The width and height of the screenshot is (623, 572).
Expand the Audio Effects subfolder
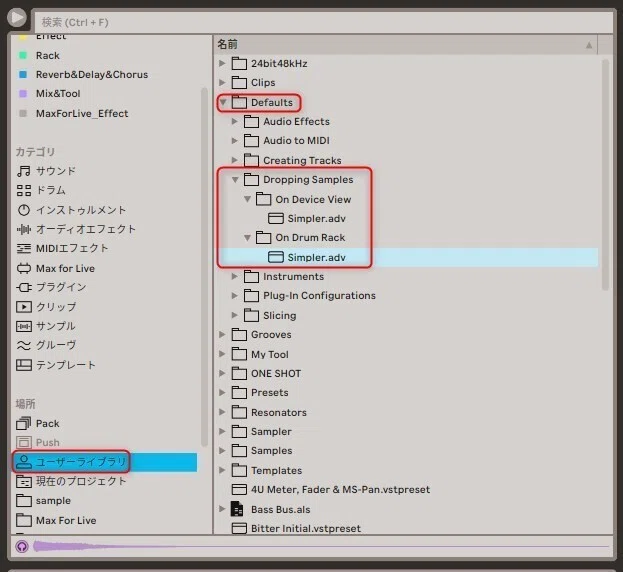click(234, 121)
